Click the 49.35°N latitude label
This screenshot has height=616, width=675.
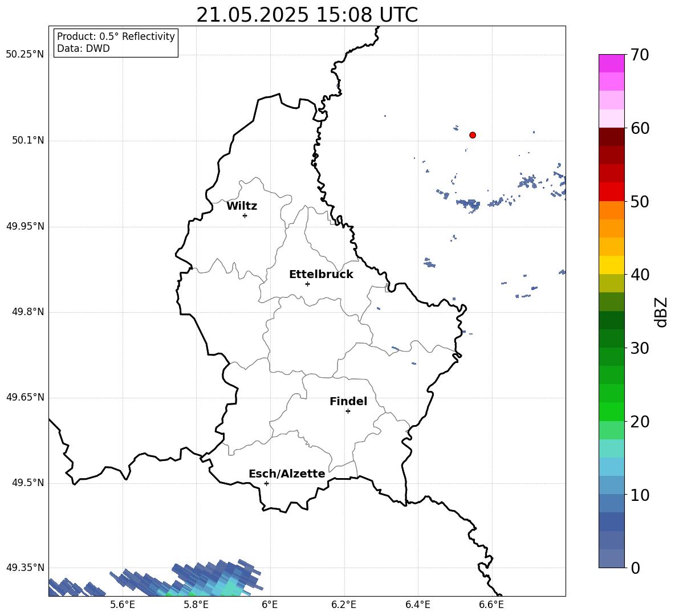tap(25, 568)
